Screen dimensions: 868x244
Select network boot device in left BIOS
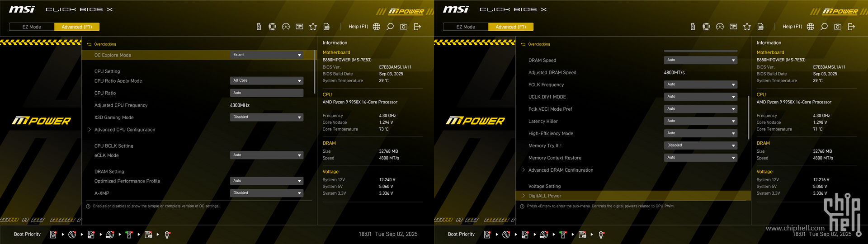click(x=167, y=235)
